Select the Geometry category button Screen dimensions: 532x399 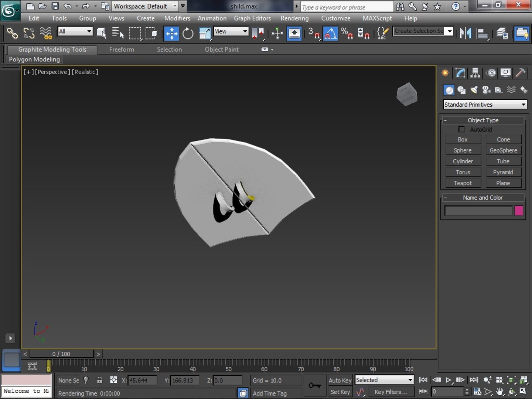click(x=449, y=90)
